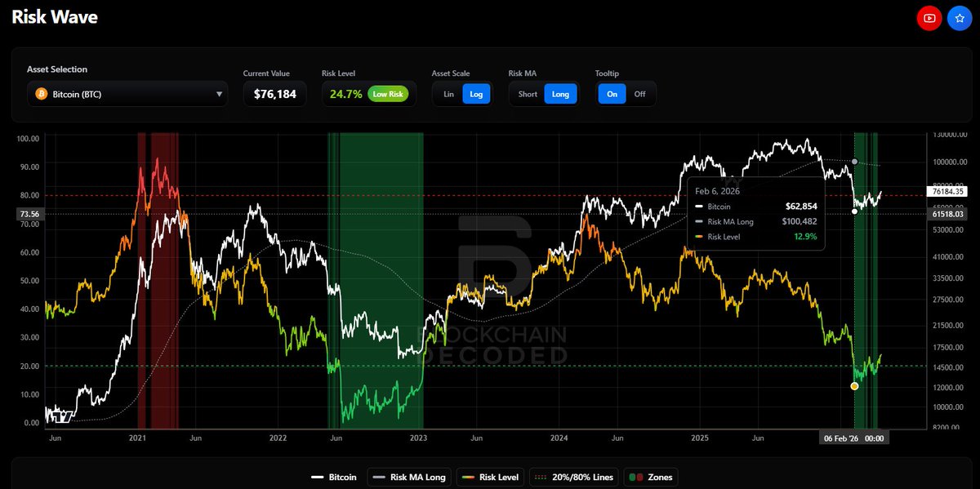Click the gray Risk MA Long marker dot

pyautogui.click(x=854, y=162)
